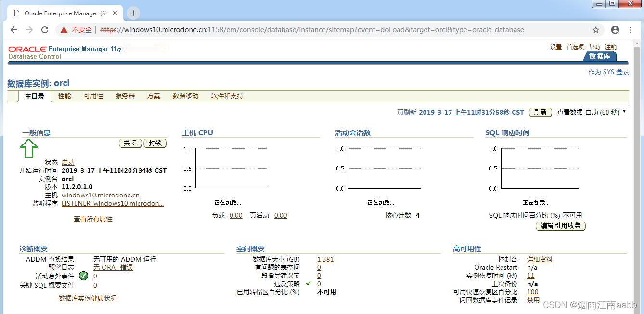Reload the page with the refresh icon

point(45,30)
